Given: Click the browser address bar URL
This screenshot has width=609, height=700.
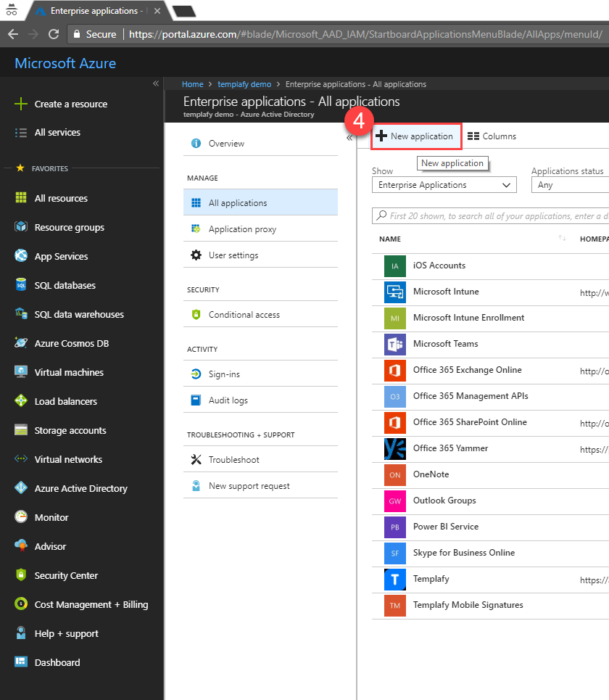Looking at the screenshot, I should point(365,34).
